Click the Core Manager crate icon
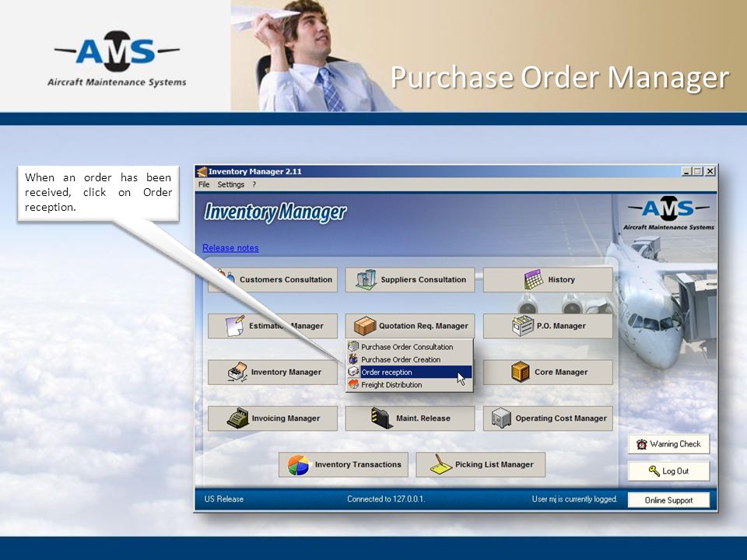747x560 pixels. tap(521, 372)
